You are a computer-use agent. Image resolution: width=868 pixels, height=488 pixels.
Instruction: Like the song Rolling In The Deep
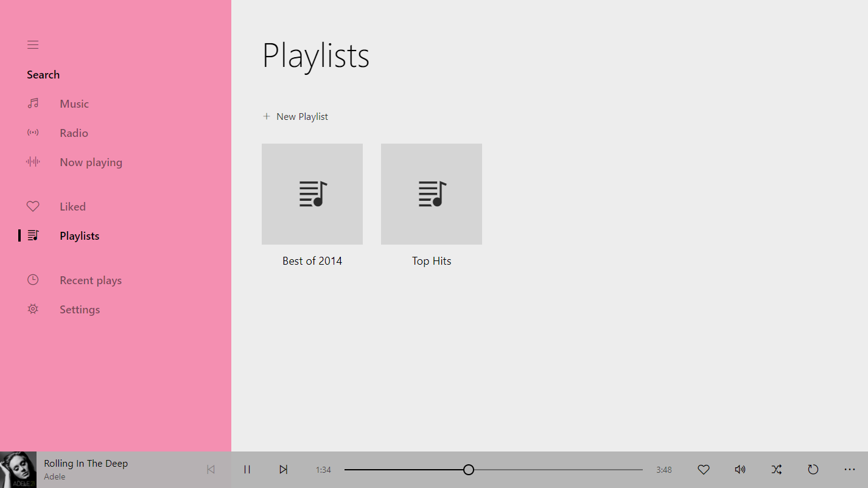(x=704, y=469)
